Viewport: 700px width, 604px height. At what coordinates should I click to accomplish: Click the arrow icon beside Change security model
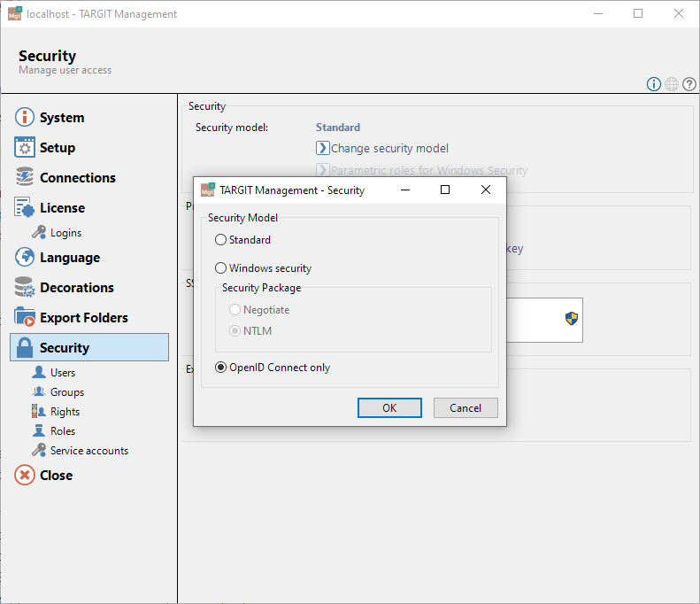pos(322,148)
